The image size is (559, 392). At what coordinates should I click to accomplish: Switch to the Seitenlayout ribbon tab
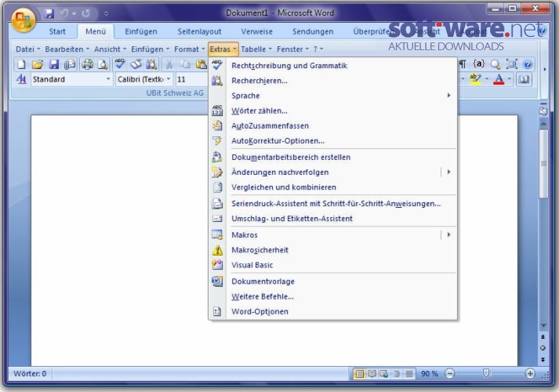pos(199,31)
